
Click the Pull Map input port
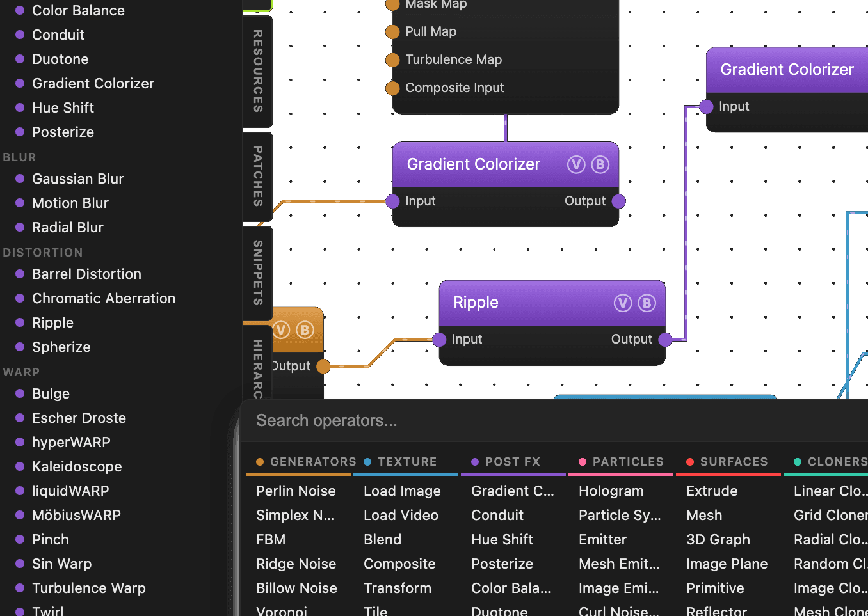pos(392,32)
